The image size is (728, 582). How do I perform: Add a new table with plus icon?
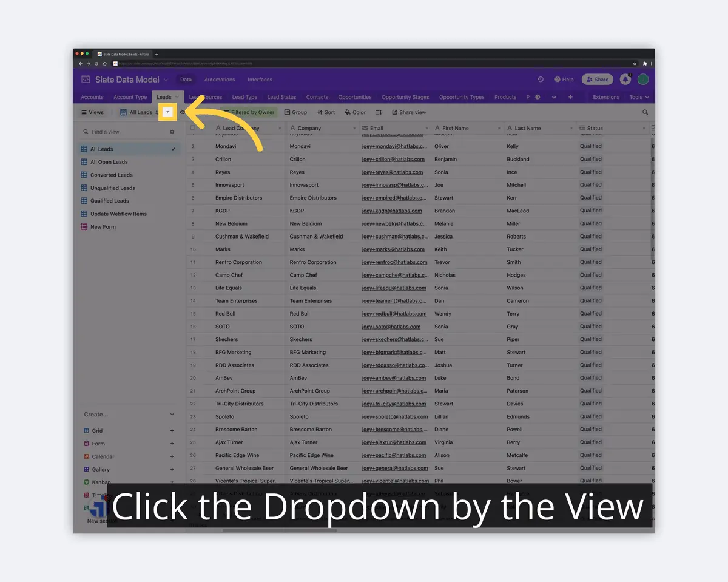570,97
